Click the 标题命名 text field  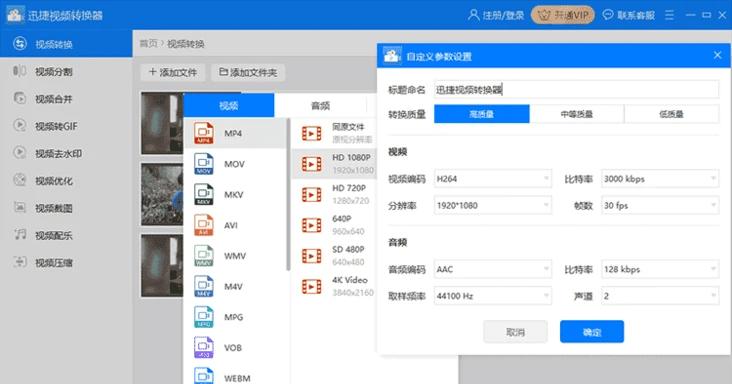pos(577,90)
